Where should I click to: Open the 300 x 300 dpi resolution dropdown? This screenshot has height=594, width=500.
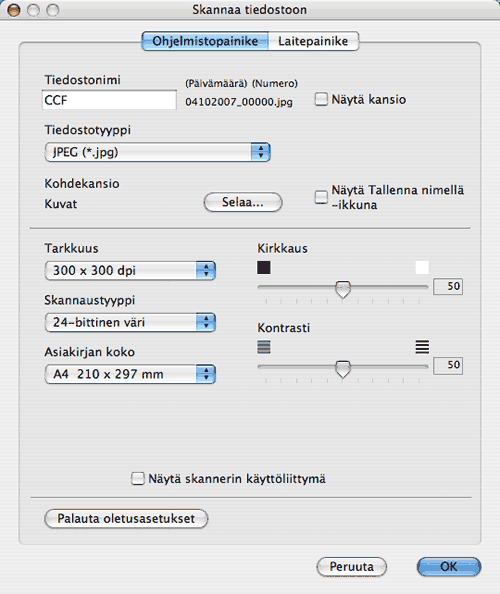[130, 270]
